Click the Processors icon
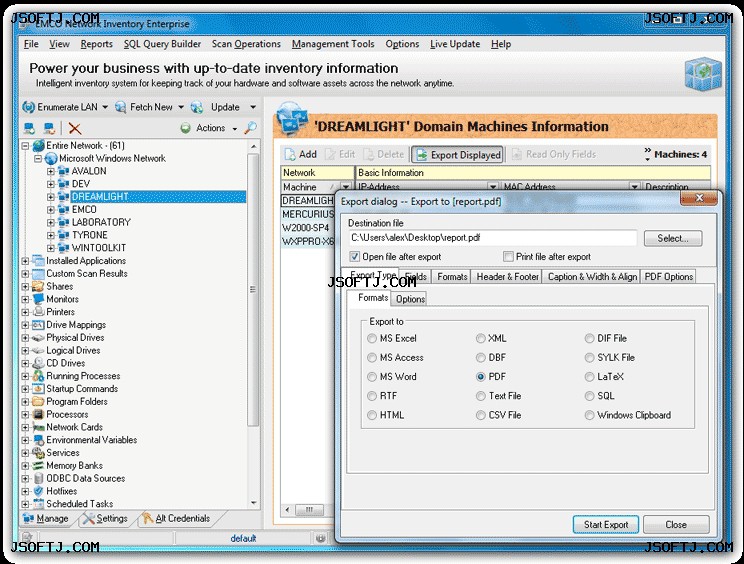 click(38, 415)
